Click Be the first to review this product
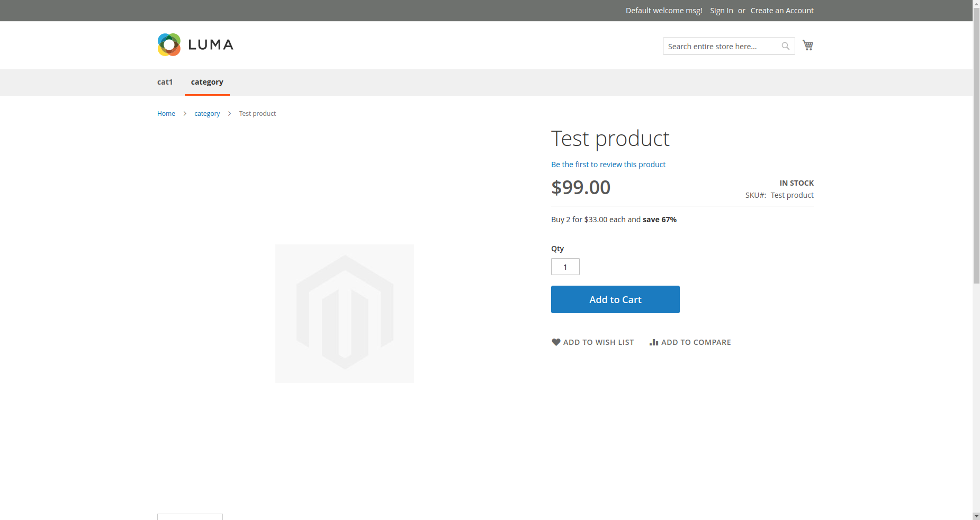 (608, 164)
